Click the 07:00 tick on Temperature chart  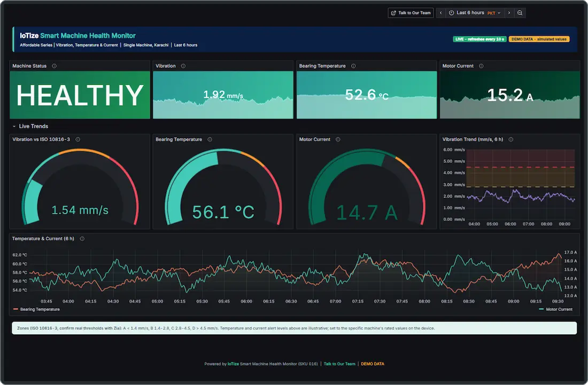[335, 301]
